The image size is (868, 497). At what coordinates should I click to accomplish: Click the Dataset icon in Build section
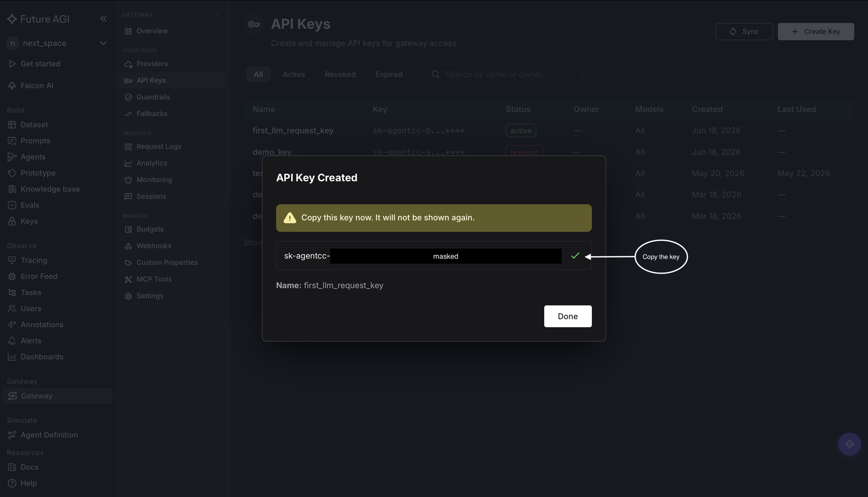pyautogui.click(x=12, y=125)
